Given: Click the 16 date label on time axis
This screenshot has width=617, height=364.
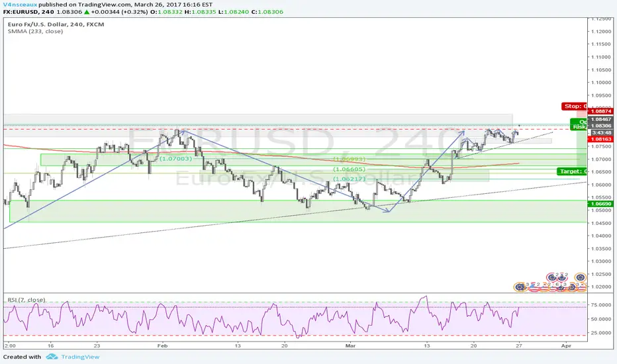Looking at the screenshot, I should click(x=51, y=346).
